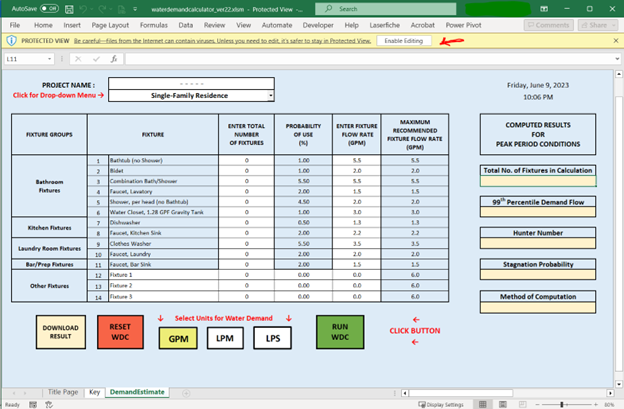
Task: Open the Single-Family Residence drop-down
Action: pos(270,95)
